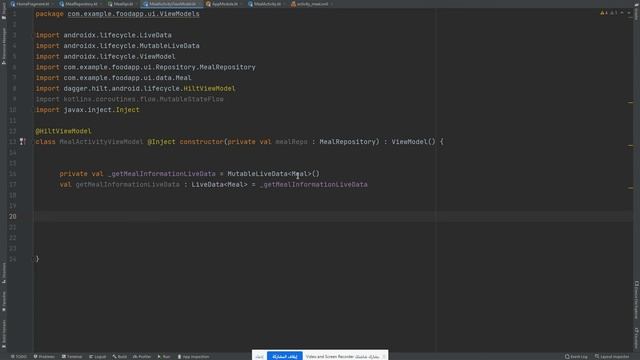Image resolution: width=640 pixels, height=360 pixels.
Task: Click the @HiltViewModel annotation
Action: point(63,131)
